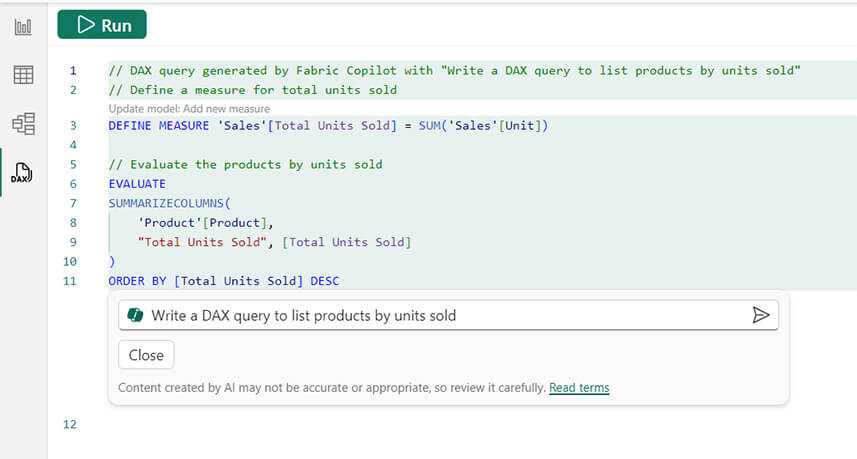This screenshot has height=459, width=857.
Task: Click the closing parenthesis on line 10
Action: 112,261
